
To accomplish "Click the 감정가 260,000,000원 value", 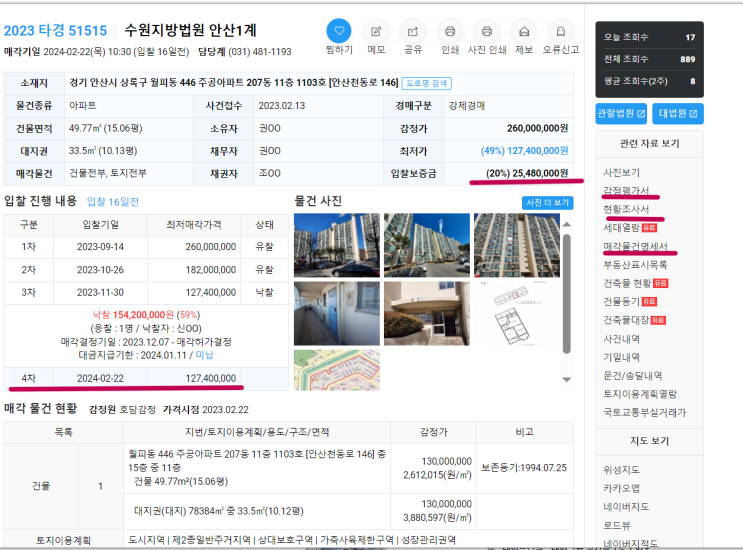I will tap(537, 128).
